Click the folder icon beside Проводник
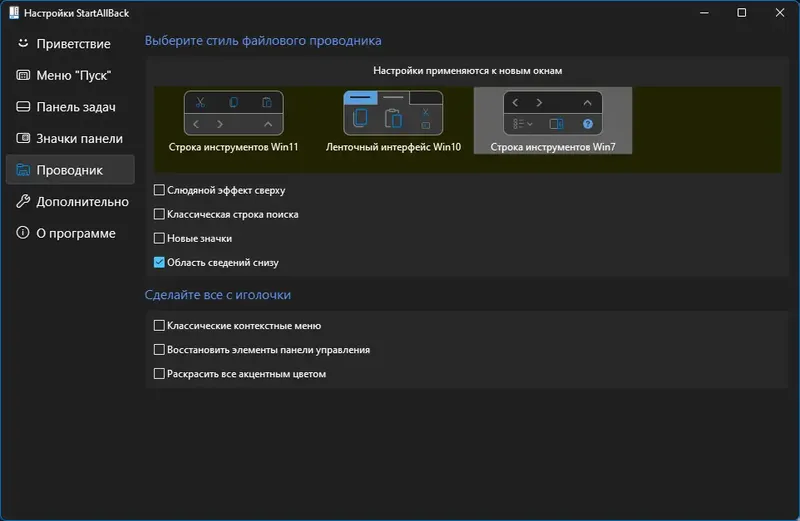This screenshot has width=800, height=521. (23, 169)
